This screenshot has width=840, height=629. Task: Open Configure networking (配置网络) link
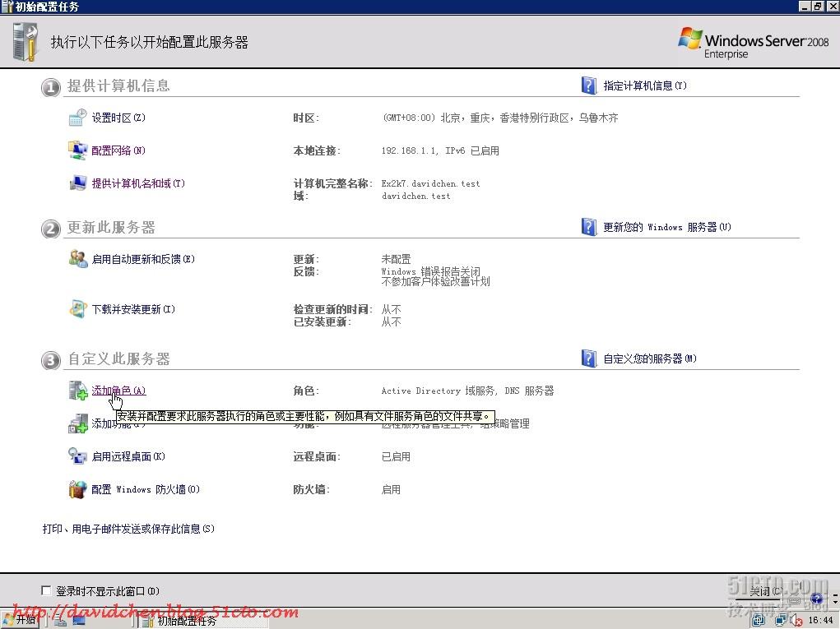click(x=118, y=150)
